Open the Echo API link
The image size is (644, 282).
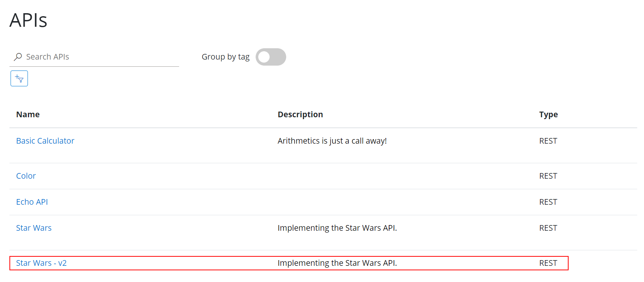coord(32,202)
